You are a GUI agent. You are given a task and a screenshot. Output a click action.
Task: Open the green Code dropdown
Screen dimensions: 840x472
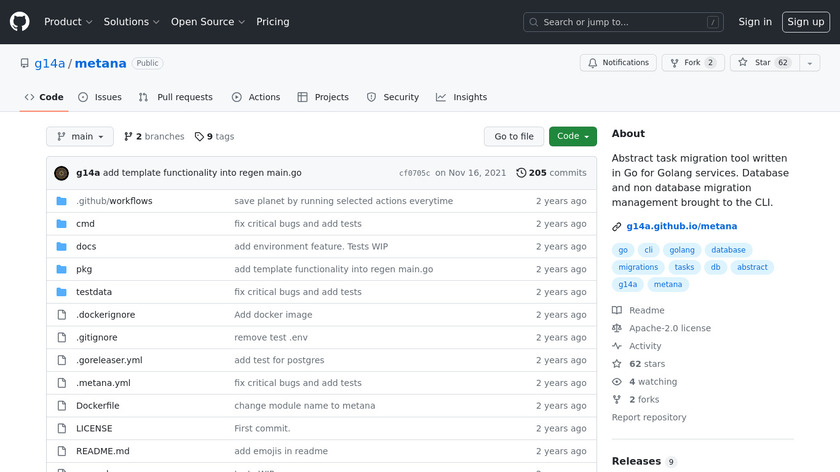572,137
